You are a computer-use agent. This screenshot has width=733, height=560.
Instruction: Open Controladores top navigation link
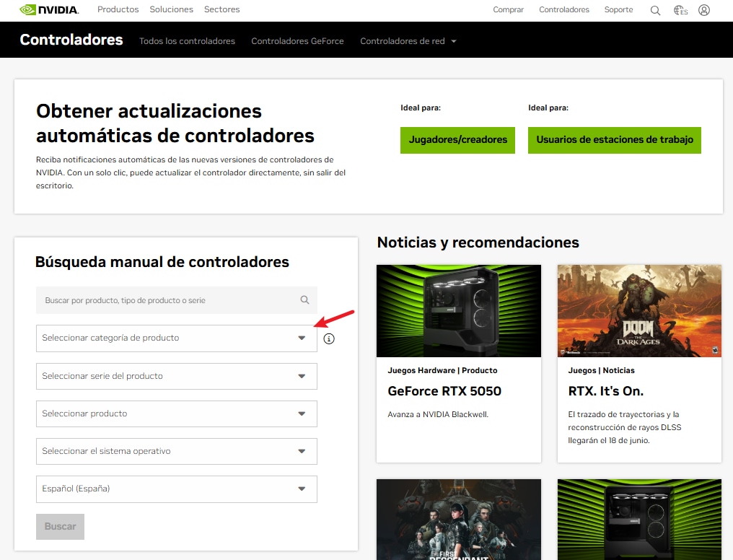[563, 10]
